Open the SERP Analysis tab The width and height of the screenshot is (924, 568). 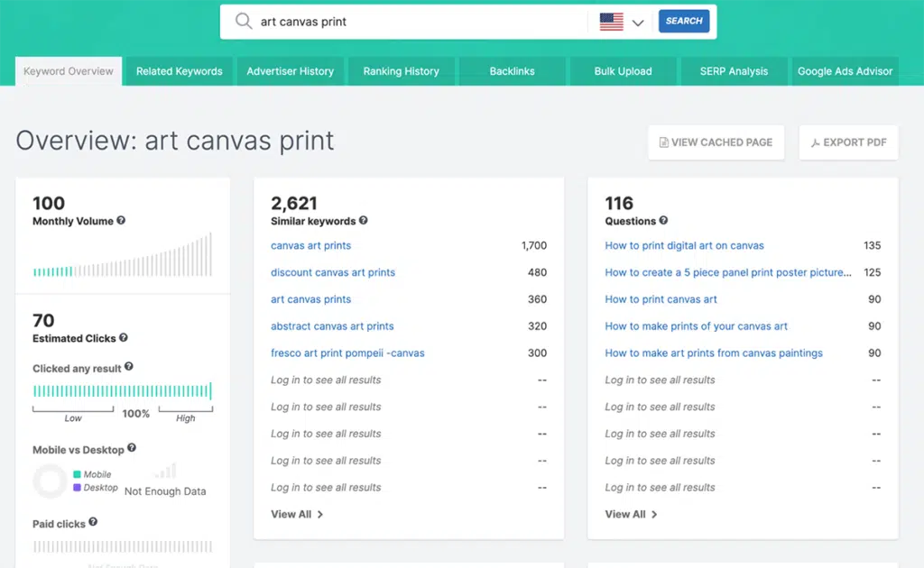pos(734,70)
